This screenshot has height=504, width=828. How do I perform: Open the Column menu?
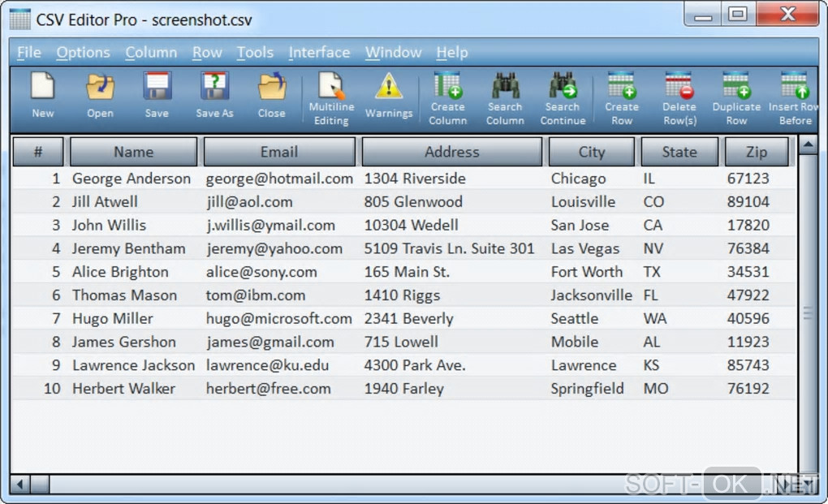151,52
